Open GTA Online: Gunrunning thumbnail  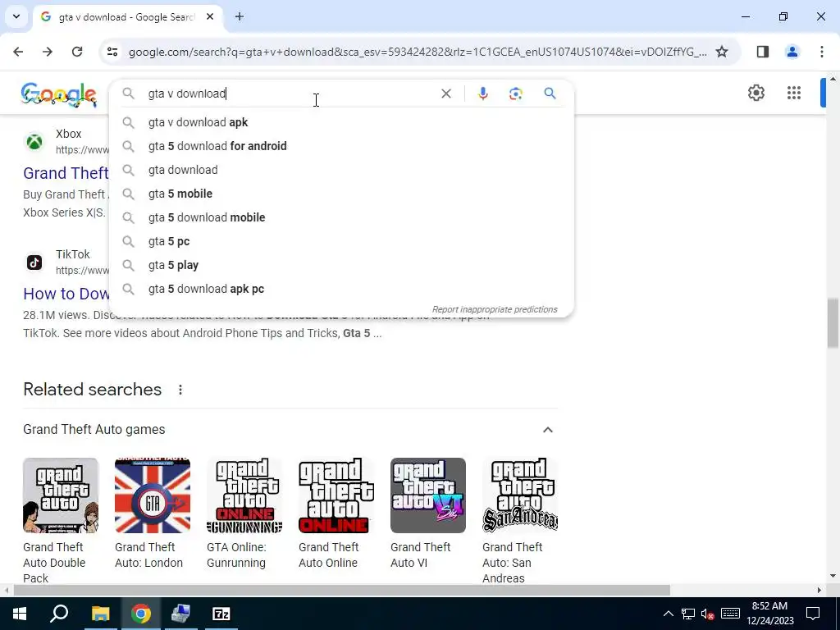click(x=244, y=495)
